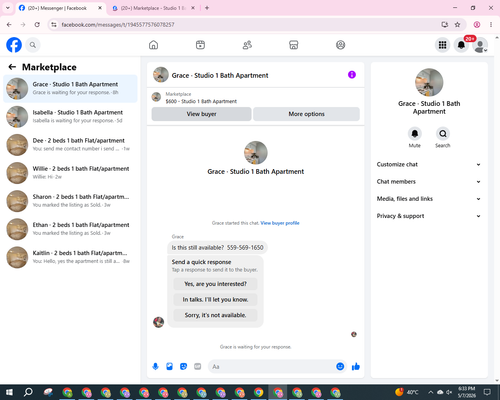Open the View buyer profile link

click(x=280, y=223)
